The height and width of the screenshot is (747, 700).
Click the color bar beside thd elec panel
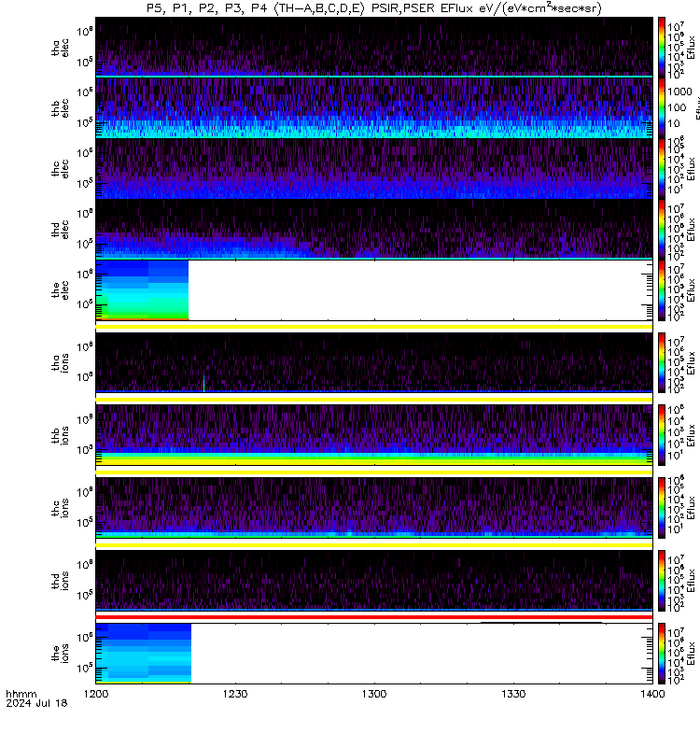coord(662,229)
